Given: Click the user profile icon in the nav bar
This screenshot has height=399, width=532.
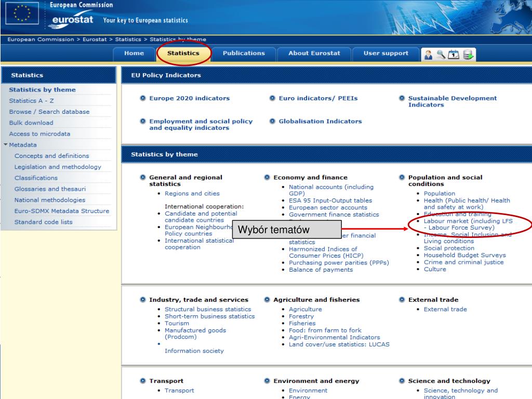Looking at the screenshot, I should coord(428,55).
